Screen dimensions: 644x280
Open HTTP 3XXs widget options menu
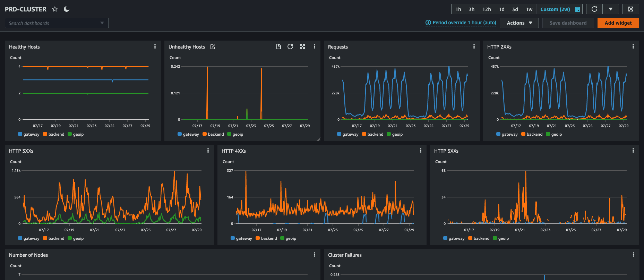click(x=208, y=151)
